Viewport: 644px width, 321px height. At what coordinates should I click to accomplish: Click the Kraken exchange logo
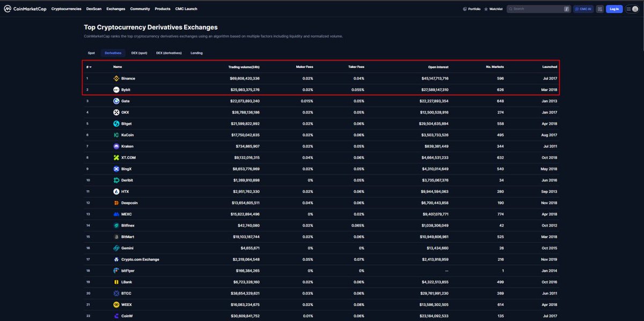coord(116,146)
